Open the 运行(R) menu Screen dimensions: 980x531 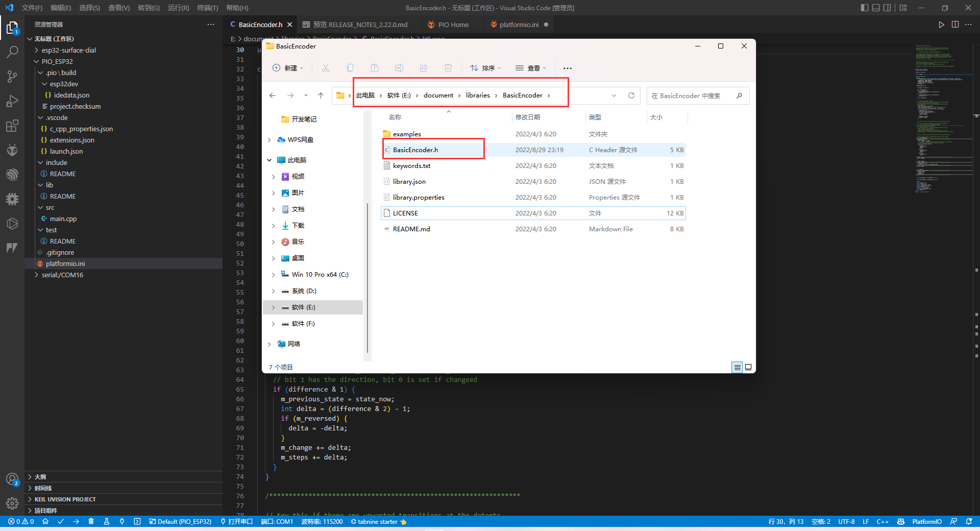point(179,8)
